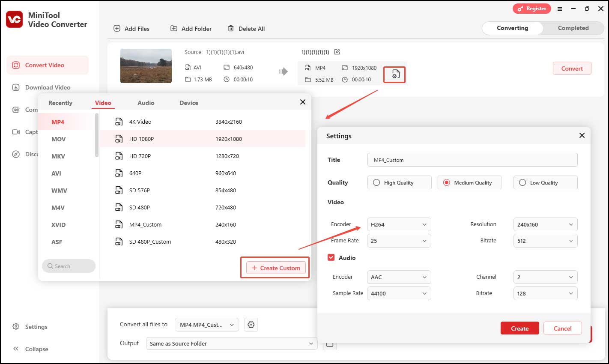Select AVI in the format list
This screenshot has width=609, height=364.
[x=56, y=173]
